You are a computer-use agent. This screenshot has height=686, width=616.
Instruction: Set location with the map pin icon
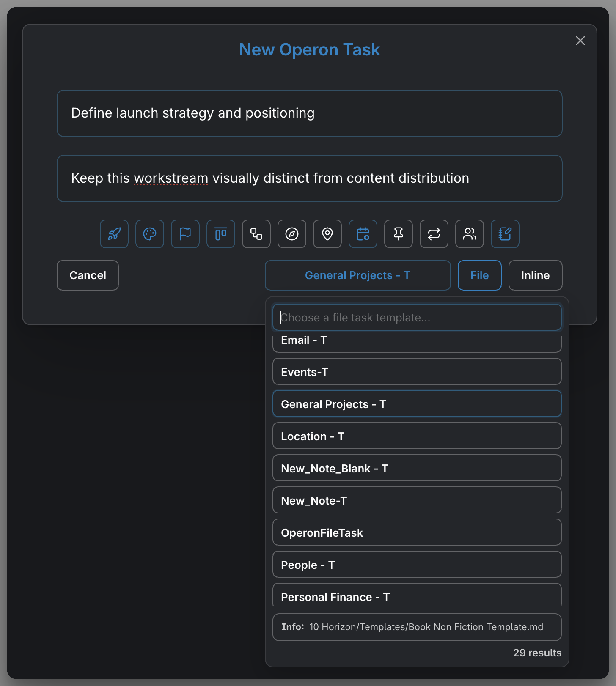(x=327, y=234)
